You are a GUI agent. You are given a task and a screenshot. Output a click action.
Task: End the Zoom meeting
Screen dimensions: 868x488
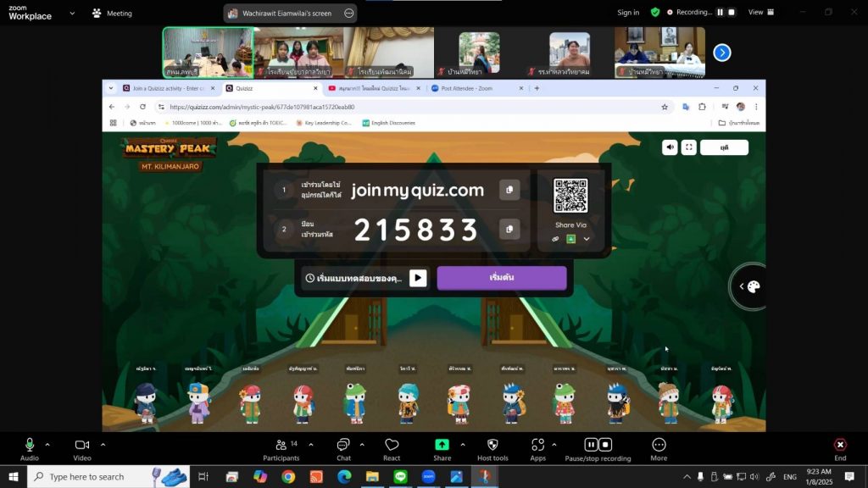coord(840,449)
